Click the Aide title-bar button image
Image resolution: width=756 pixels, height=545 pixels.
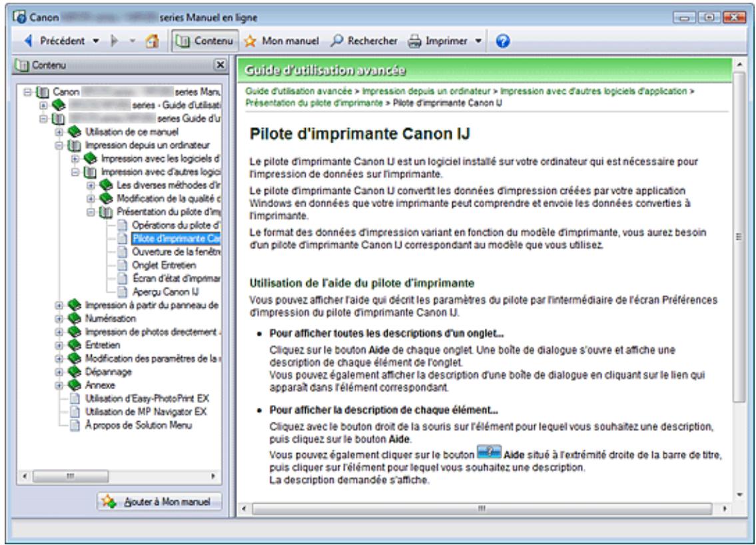489,452
